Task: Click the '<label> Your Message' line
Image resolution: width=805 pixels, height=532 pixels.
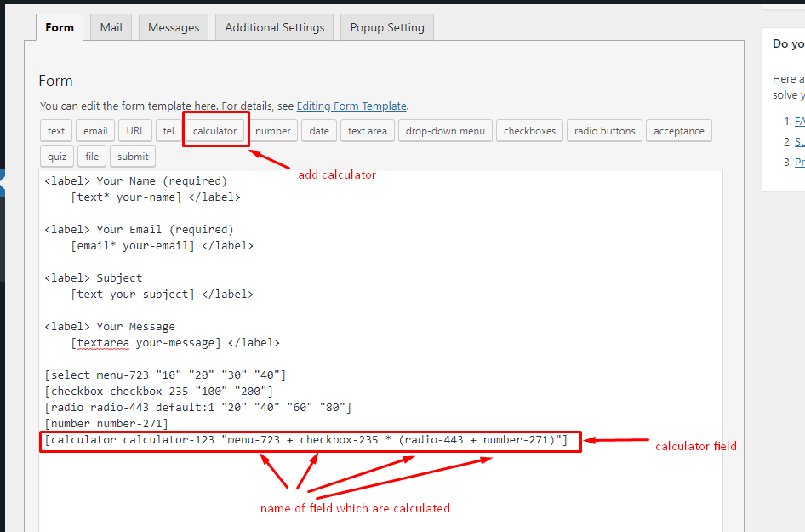Action: 110,327
